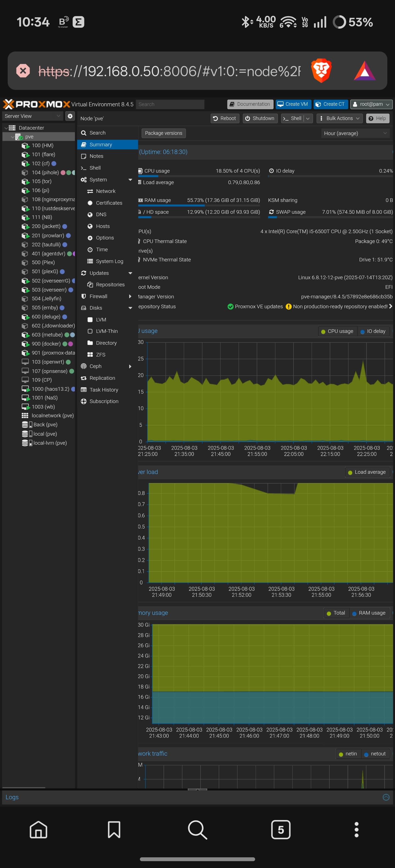Collapse the System menu section
Image resolution: width=395 pixels, height=868 pixels.
click(x=130, y=179)
